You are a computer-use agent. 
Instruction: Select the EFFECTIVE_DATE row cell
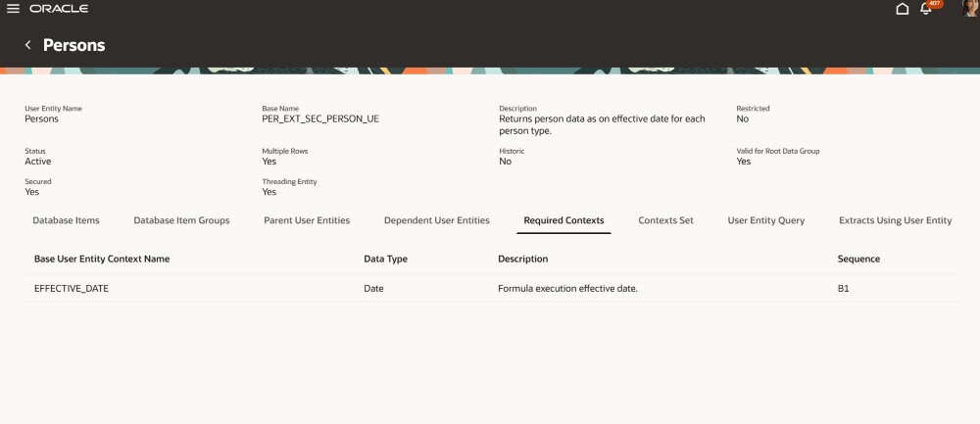pos(72,289)
